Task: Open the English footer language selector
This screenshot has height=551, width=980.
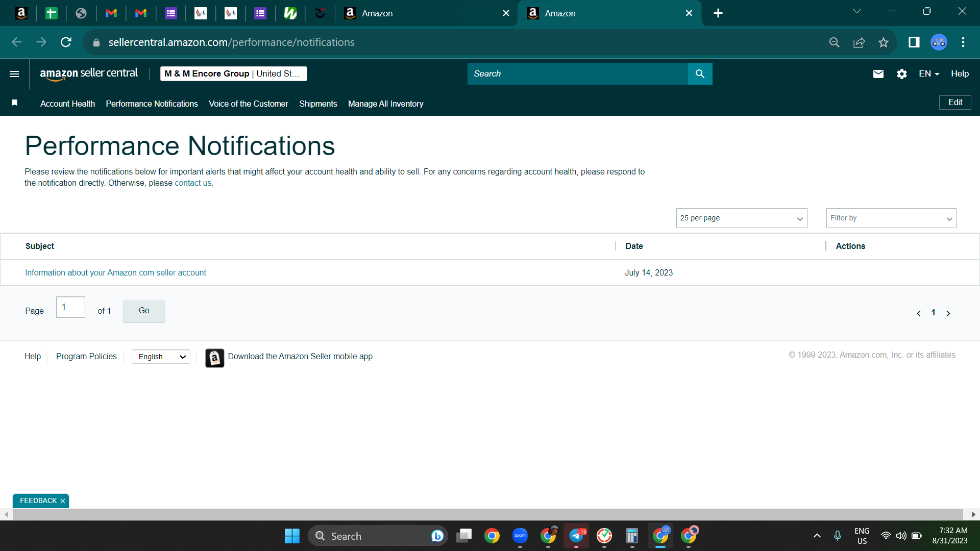Action: point(161,357)
